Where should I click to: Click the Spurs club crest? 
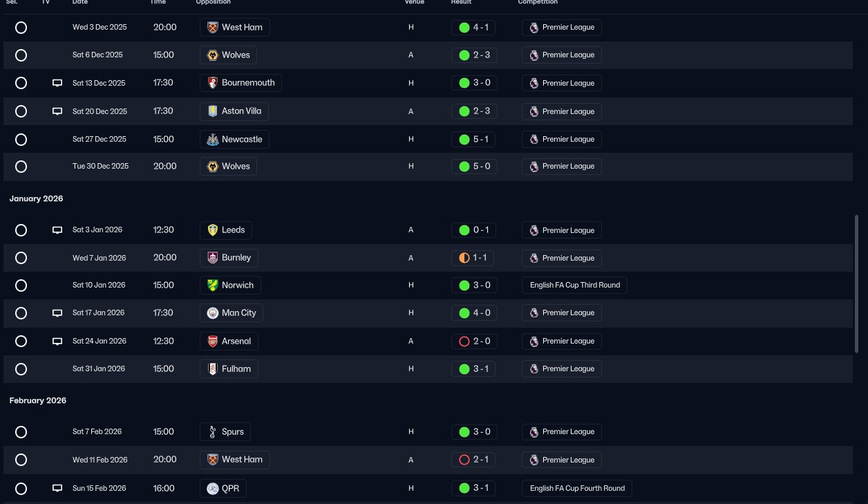pyautogui.click(x=213, y=432)
